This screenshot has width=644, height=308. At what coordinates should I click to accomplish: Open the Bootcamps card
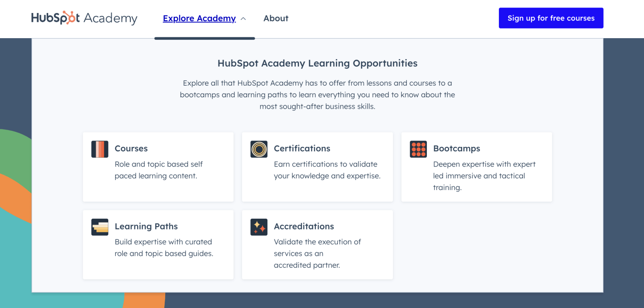pyautogui.click(x=476, y=167)
